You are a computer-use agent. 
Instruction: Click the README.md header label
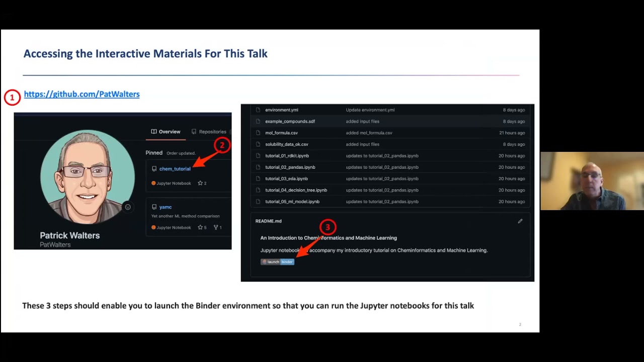tap(269, 221)
